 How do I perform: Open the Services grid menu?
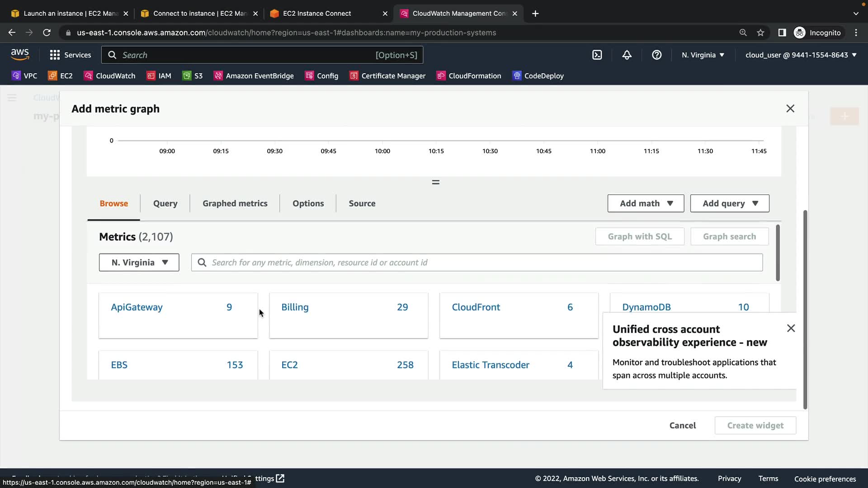pos(70,55)
